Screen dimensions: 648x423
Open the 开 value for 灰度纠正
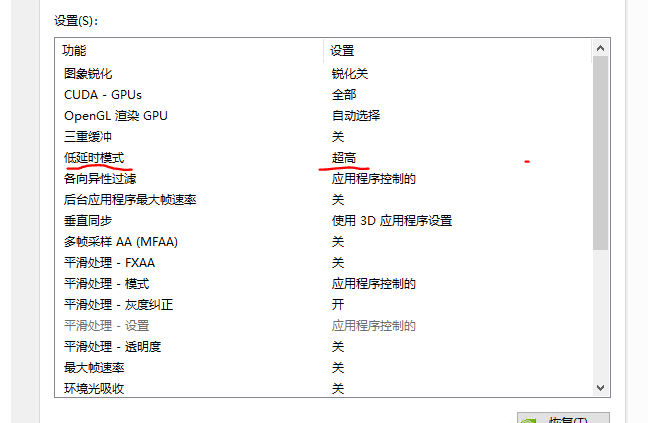click(338, 305)
